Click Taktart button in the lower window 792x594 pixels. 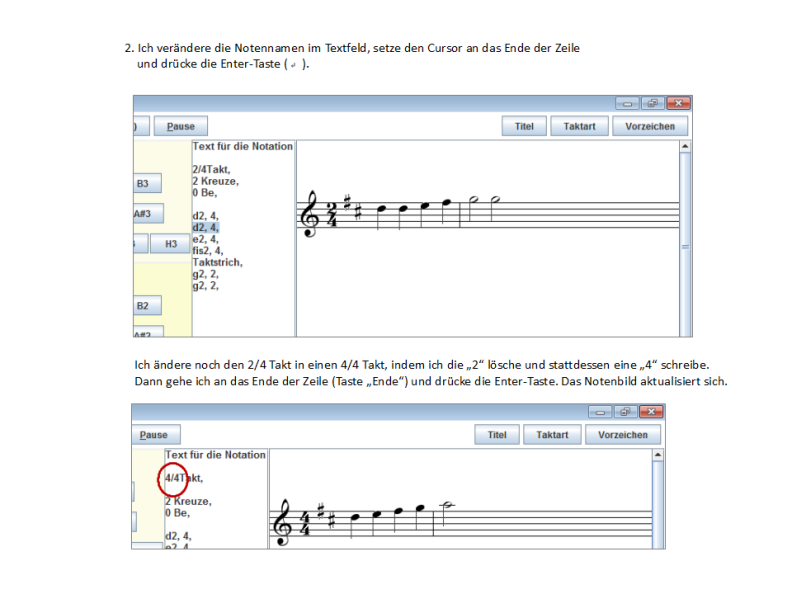click(x=552, y=435)
